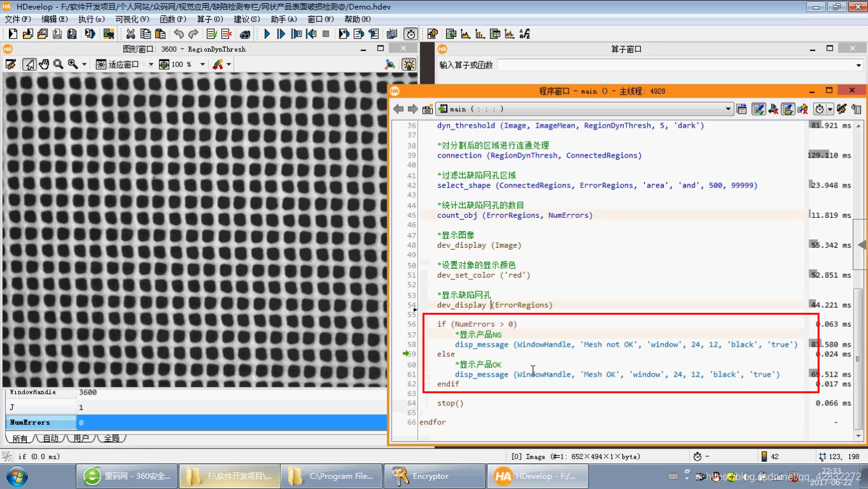Screen dimensions: 868x489
Task: Click the trash icon in program window toolbar
Action: tap(857, 109)
